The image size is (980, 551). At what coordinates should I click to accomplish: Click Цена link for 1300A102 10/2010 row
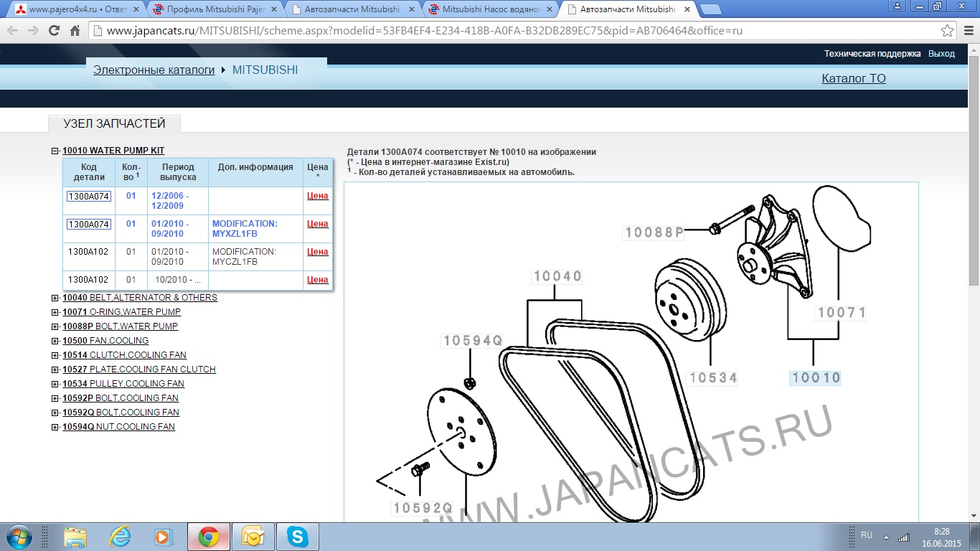(317, 280)
